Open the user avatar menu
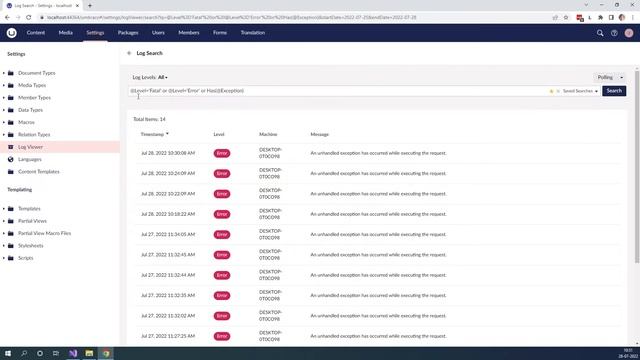 629,33
